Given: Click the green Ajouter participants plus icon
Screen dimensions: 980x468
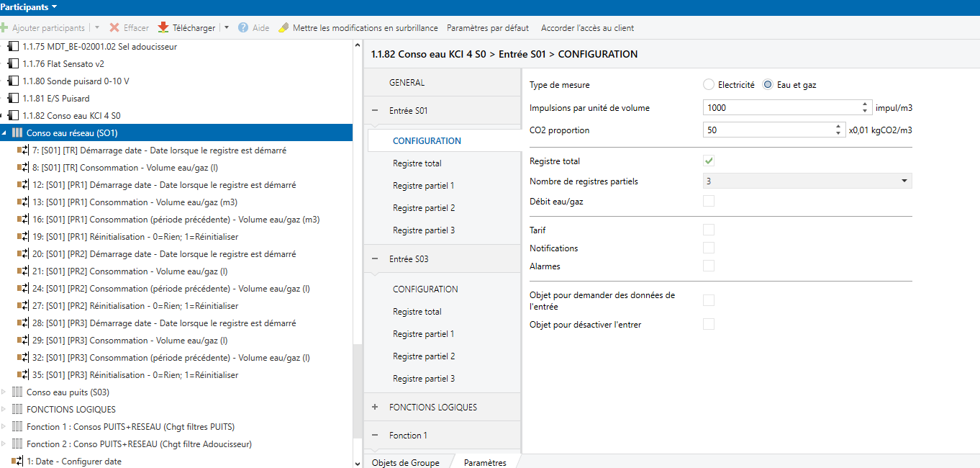Looking at the screenshot, I should tap(4, 27).
